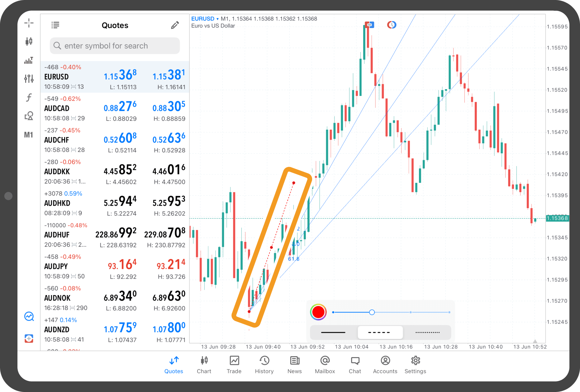
Task: Click the symbol search field
Action: pos(115,46)
